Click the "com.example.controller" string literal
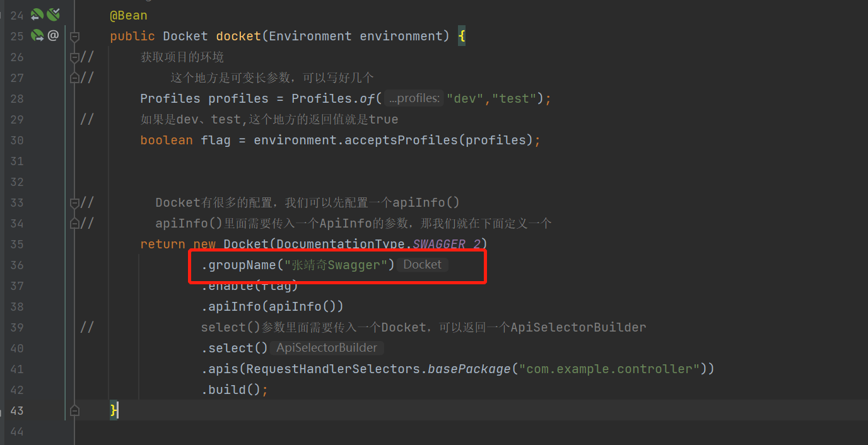868x445 pixels. tap(609, 369)
